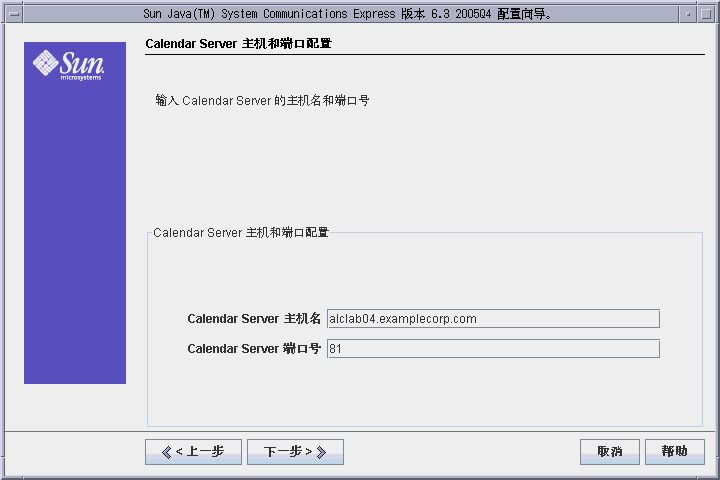Minimize the configuration wizard window

(x=688, y=14)
